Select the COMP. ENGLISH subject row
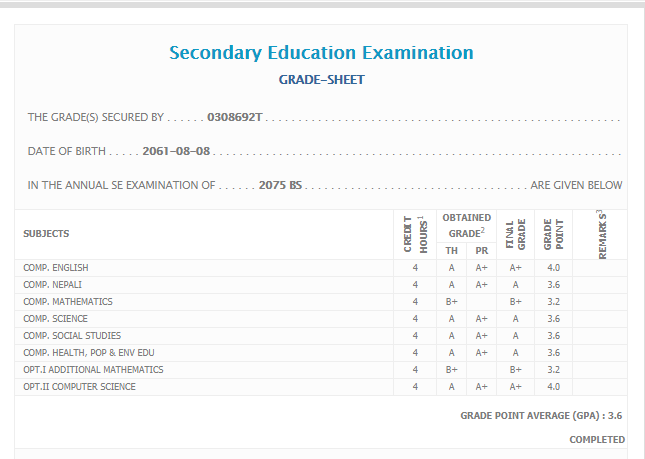 coord(56,268)
